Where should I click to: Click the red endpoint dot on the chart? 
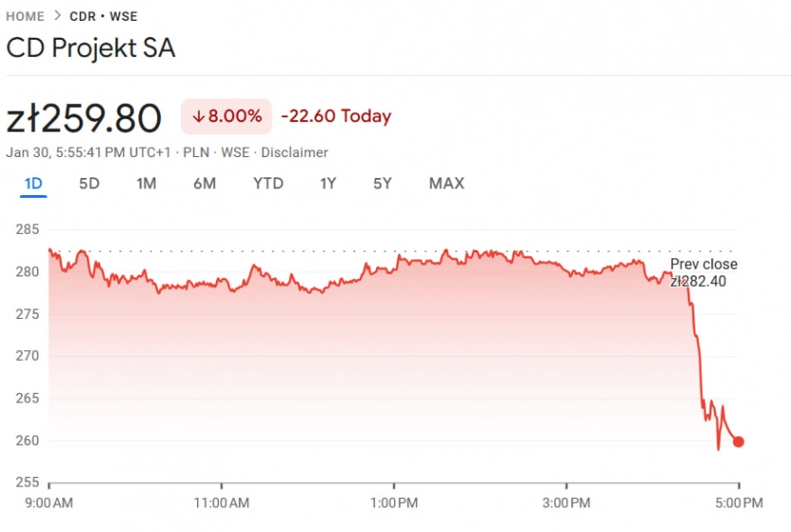[x=739, y=441]
